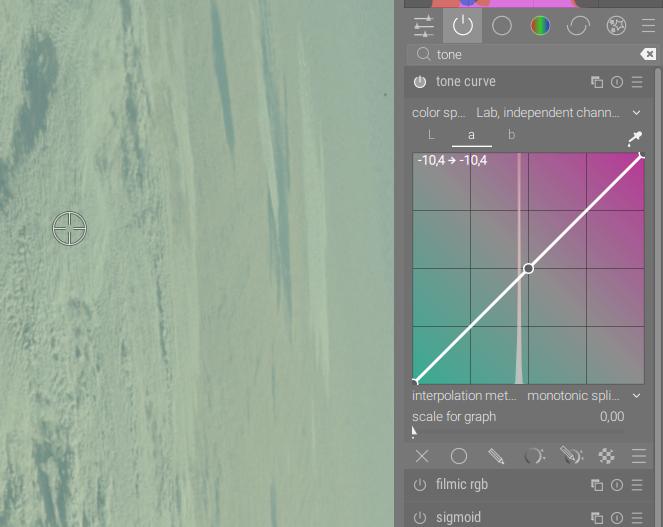Enable uniform blending circle icon
The height and width of the screenshot is (527, 663).
pos(459,456)
